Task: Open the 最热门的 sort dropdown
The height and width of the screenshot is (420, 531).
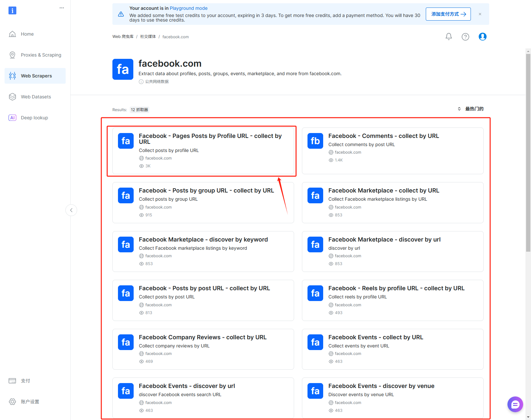Action: (x=471, y=109)
